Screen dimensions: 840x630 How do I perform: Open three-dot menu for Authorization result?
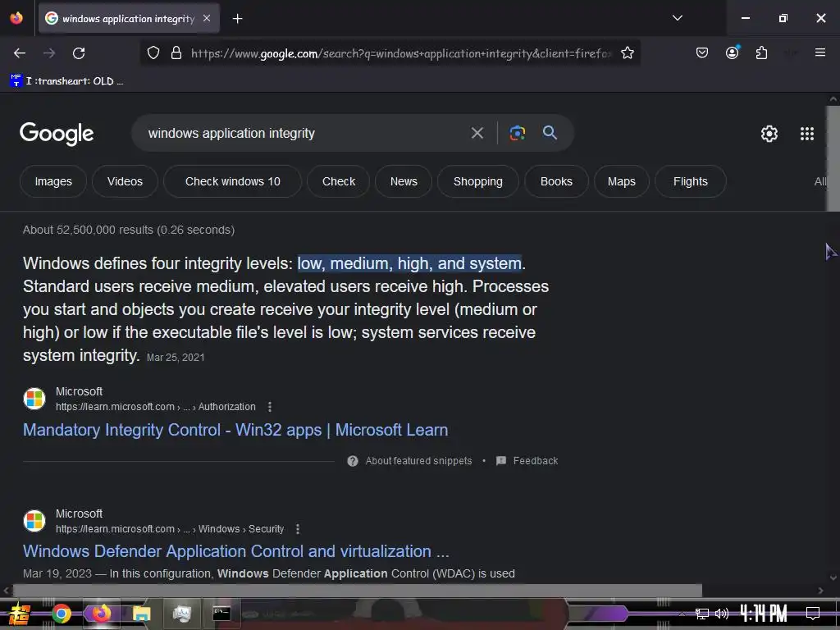(269, 407)
